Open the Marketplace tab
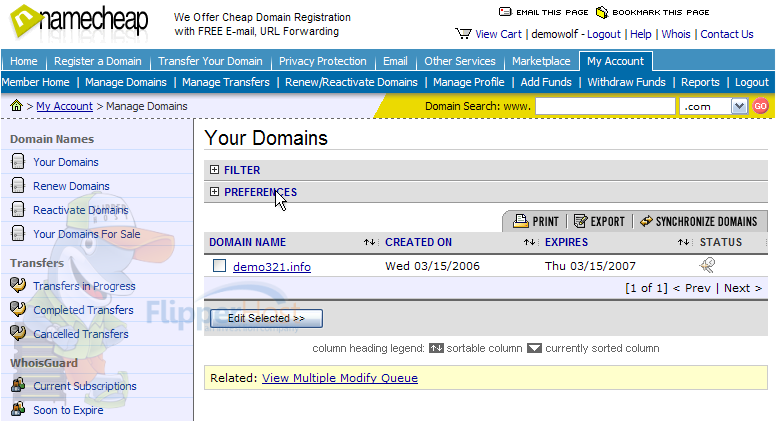The image size is (776, 422). [x=541, y=61]
